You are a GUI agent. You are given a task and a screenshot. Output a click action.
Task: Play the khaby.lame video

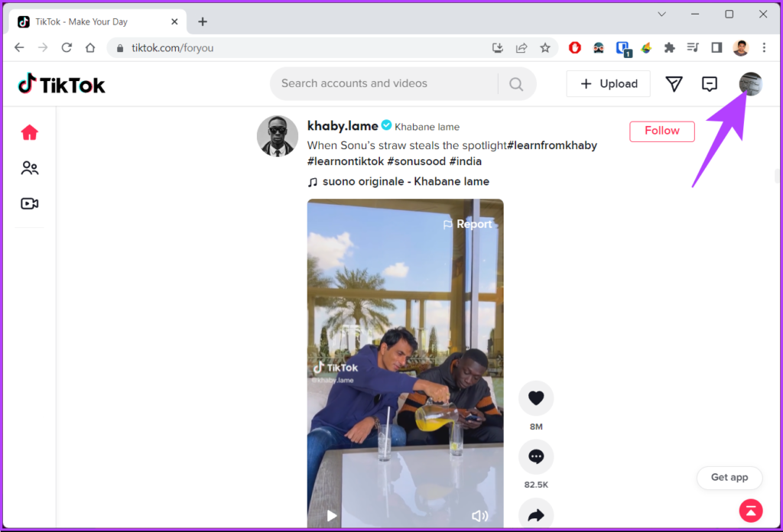pyautogui.click(x=332, y=516)
